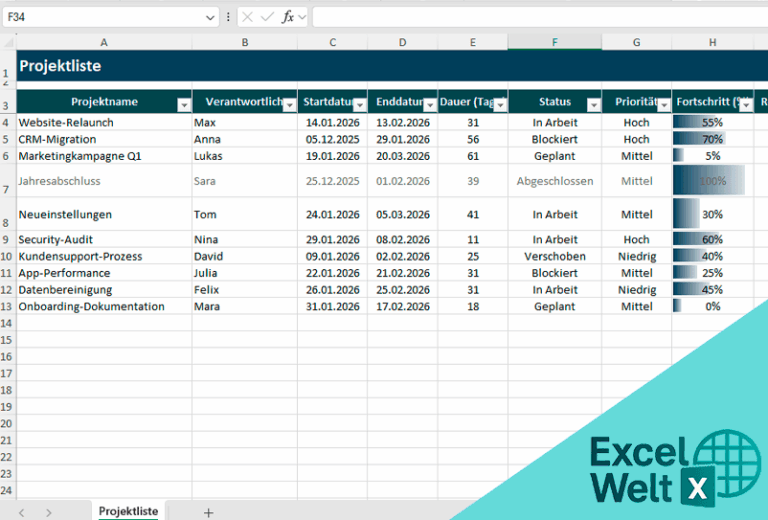Click the Kundensupport-Prozess cell
Viewport: 768px width, 520px height.
coord(104,256)
